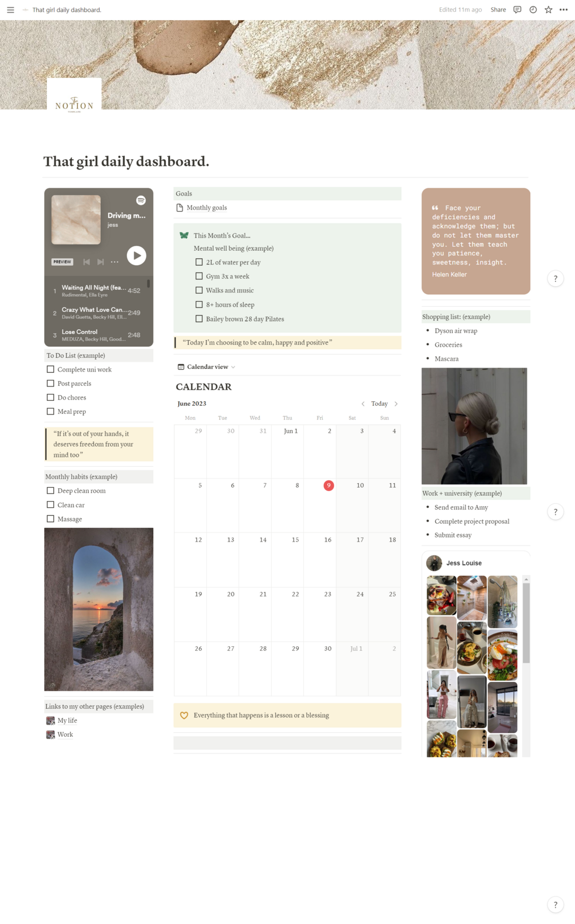
Task: Click the Instagram feed scrollbar
Action: pyautogui.click(x=526, y=622)
